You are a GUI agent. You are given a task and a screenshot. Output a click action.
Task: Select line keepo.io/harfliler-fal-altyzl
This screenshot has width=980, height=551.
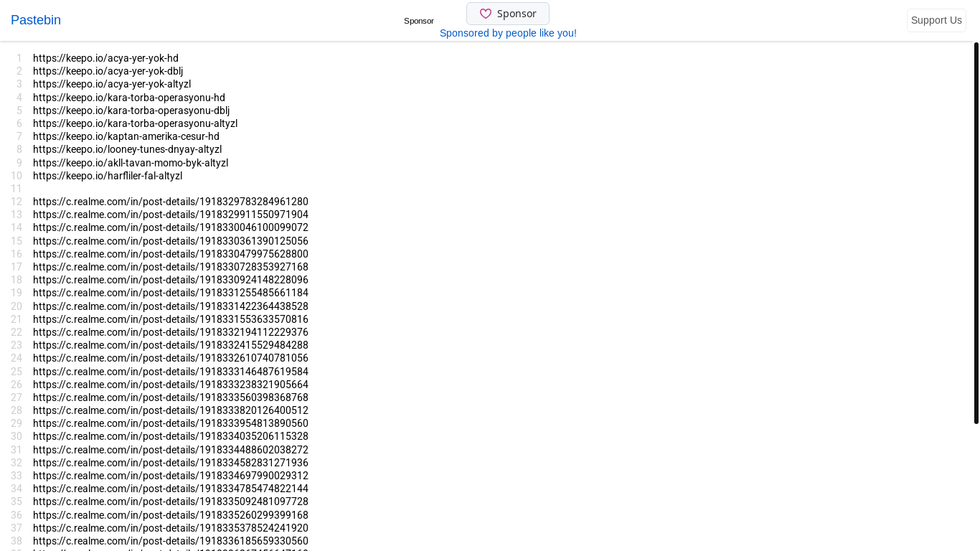[x=108, y=176]
